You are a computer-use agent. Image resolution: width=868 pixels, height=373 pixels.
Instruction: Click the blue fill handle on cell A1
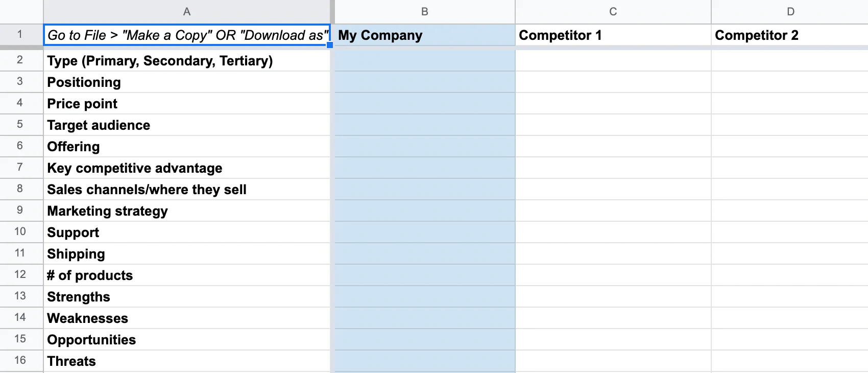pos(330,45)
